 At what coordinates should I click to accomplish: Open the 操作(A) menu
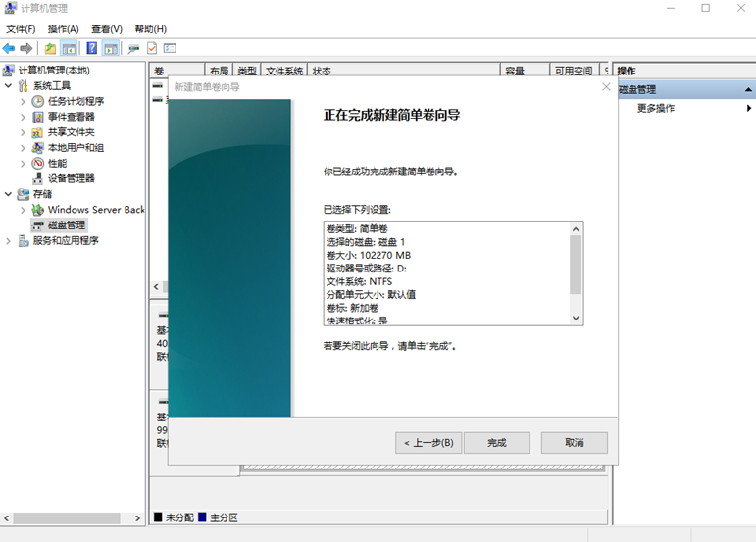coord(63,29)
